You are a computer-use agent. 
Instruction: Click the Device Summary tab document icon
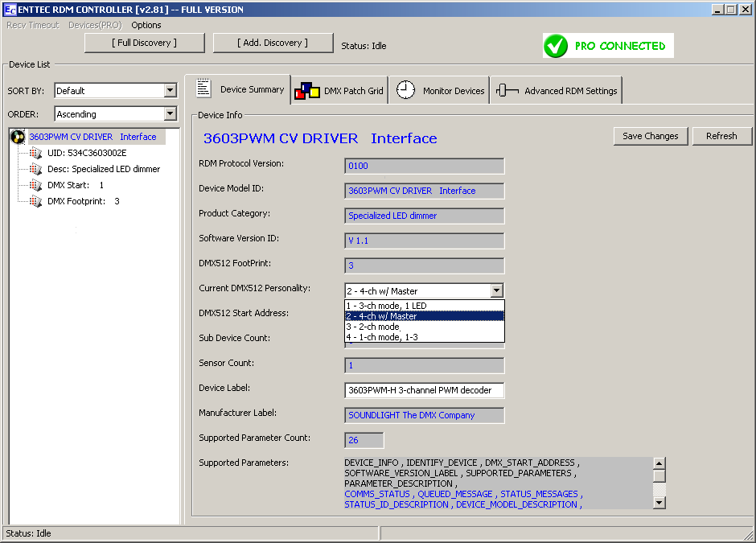[203, 88]
